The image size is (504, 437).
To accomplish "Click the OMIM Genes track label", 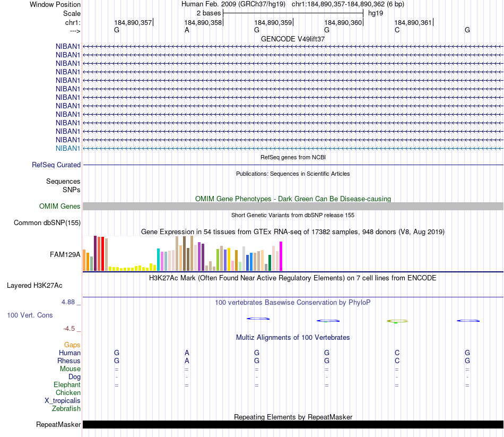I will pyautogui.click(x=60, y=206).
